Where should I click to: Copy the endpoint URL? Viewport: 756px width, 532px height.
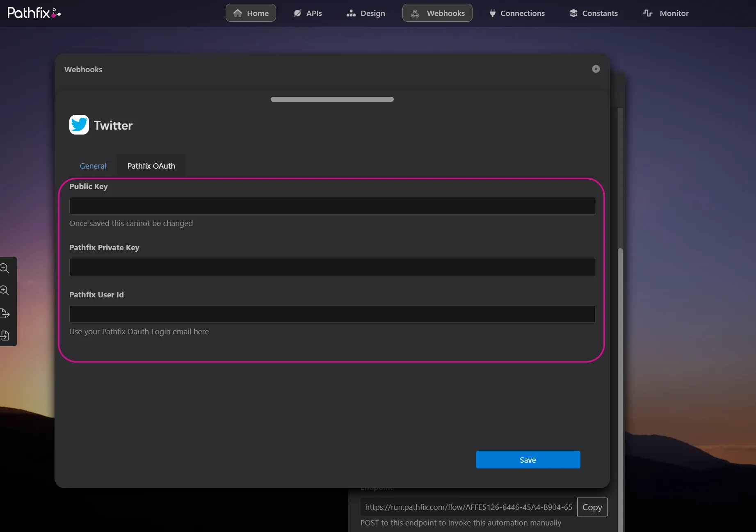tap(592, 507)
